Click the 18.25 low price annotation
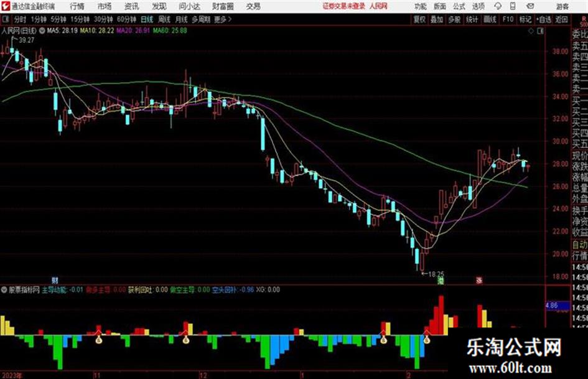 click(436, 274)
